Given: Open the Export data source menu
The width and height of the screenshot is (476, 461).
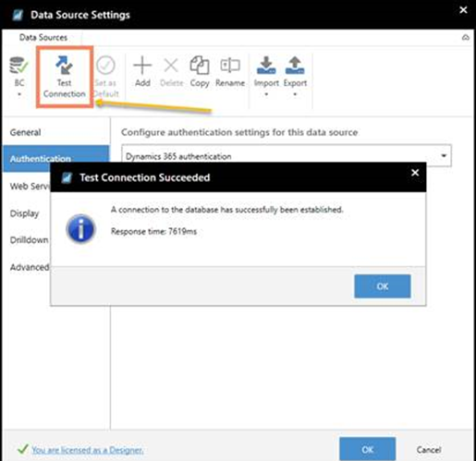Looking at the screenshot, I should tap(295, 76).
